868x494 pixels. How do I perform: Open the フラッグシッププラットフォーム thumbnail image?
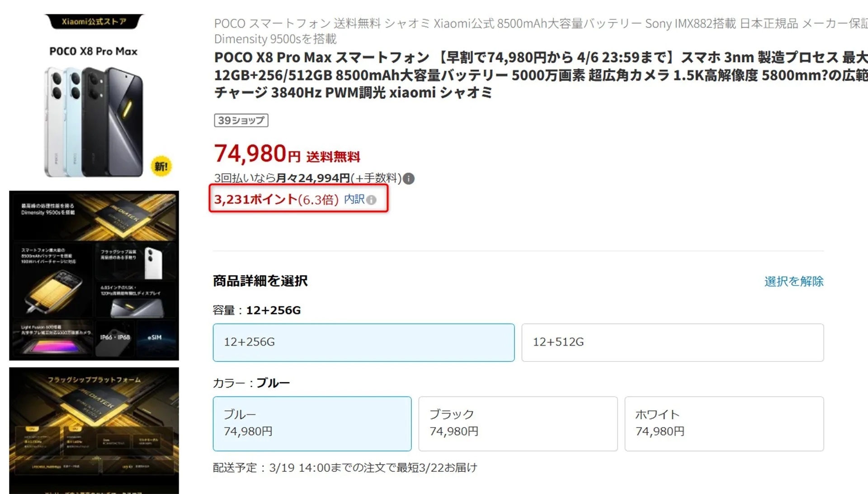[x=94, y=430]
